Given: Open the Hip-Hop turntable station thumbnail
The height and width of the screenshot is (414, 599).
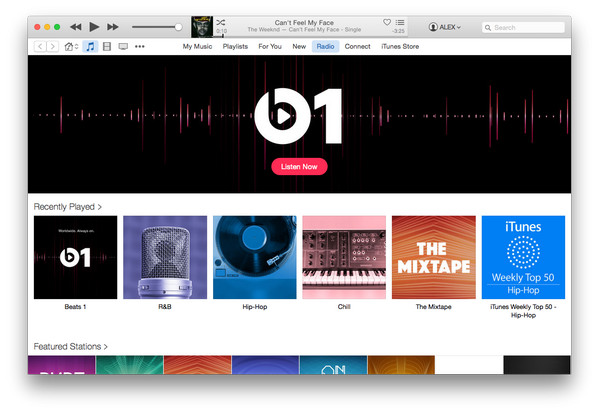Looking at the screenshot, I should pos(254,257).
